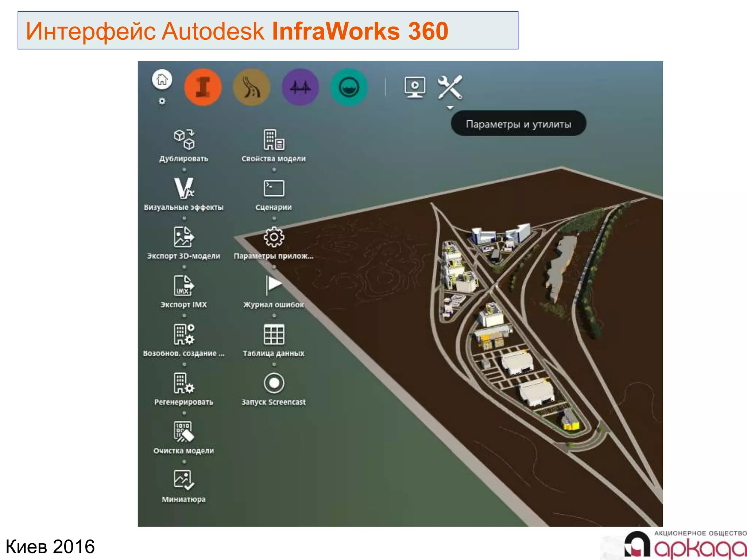Open the small gear under Home
Image resolution: width=747 pixels, height=560 pixels.
(162, 101)
